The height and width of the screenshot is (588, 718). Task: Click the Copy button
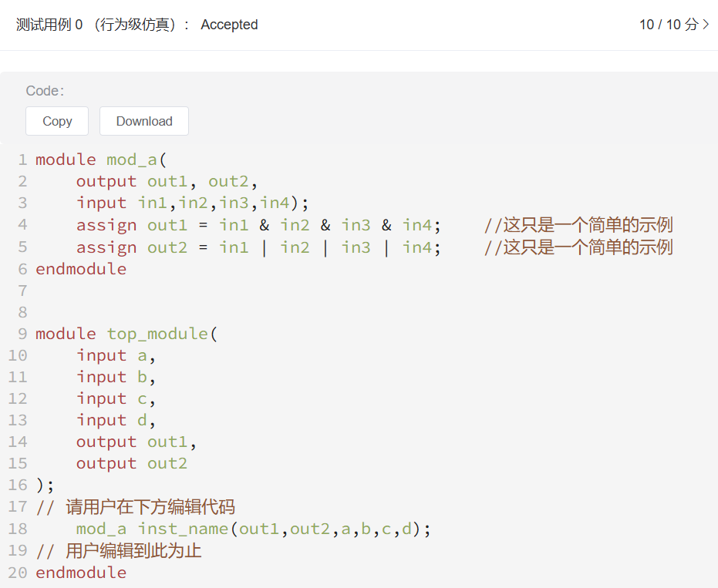click(56, 121)
